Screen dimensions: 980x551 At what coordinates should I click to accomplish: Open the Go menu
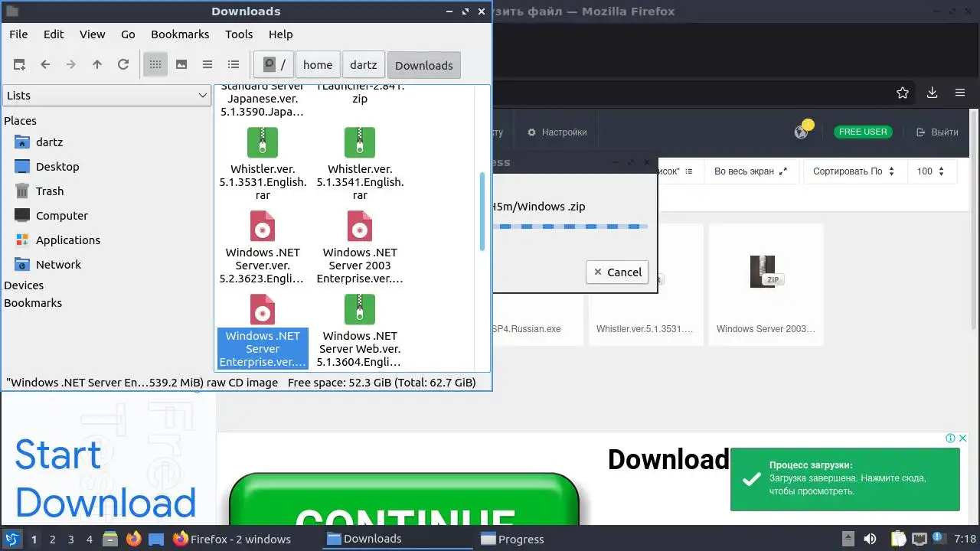click(128, 34)
